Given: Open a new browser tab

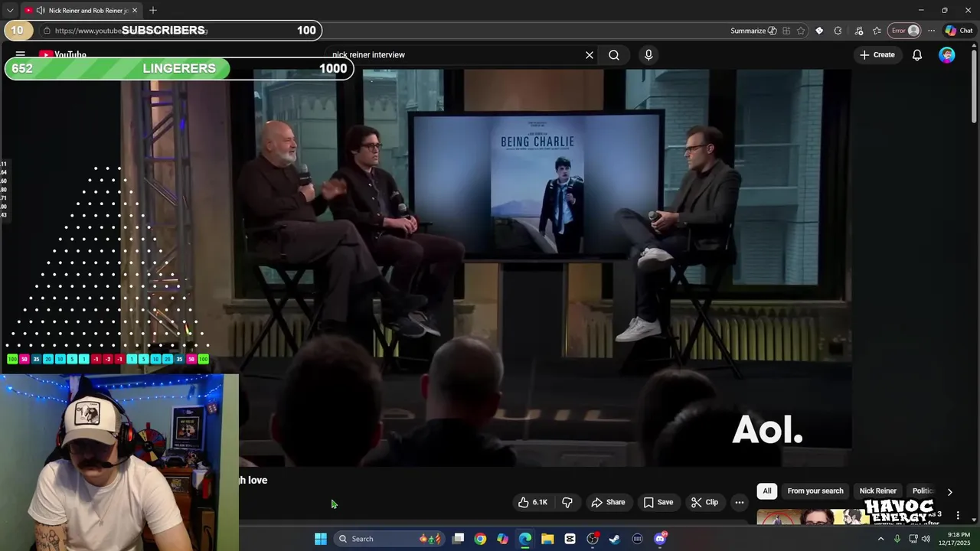Looking at the screenshot, I should coord(153,11).
